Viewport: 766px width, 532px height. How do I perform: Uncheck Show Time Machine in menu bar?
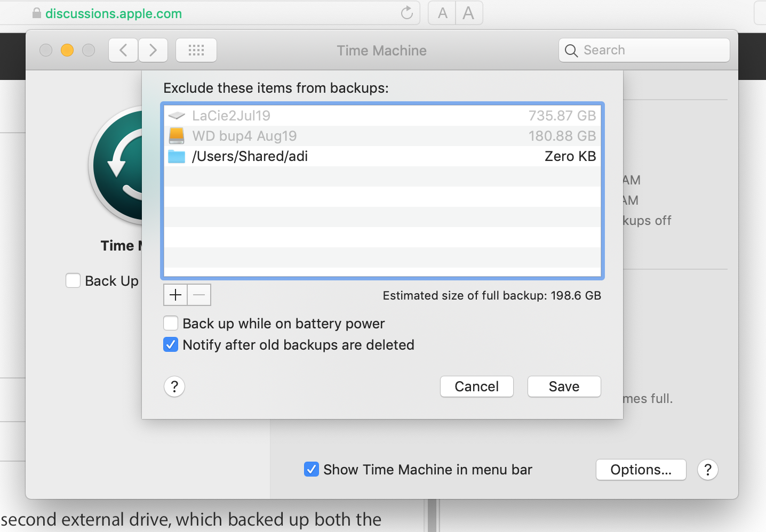coord(312,470)
